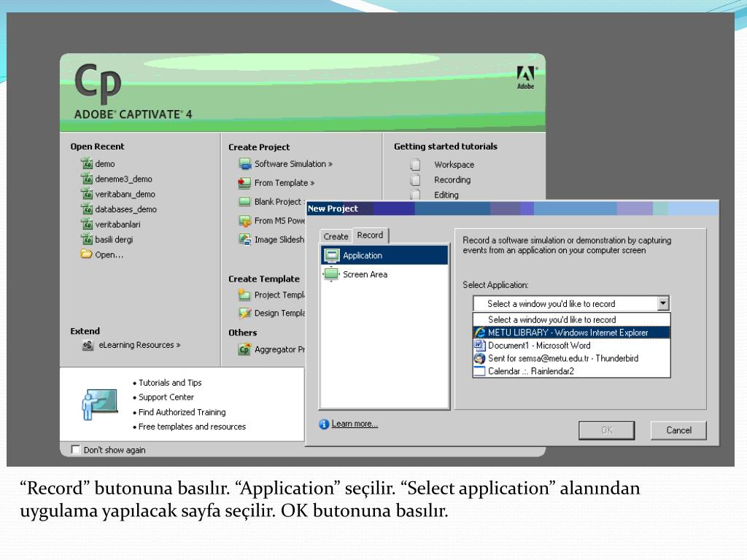Open the Support Center link
The image size is (747, 560).
pyautogui.click(x=166, y=397)
